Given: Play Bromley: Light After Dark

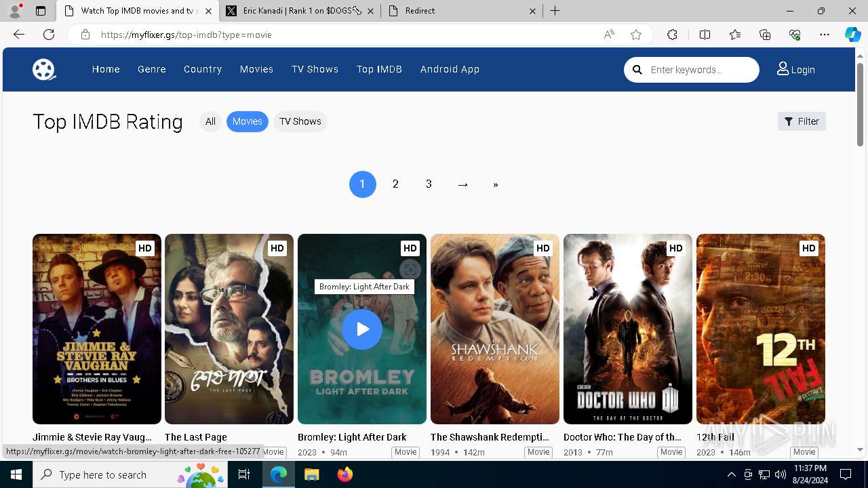Looking at the screenshot, I should coord(362,329).
